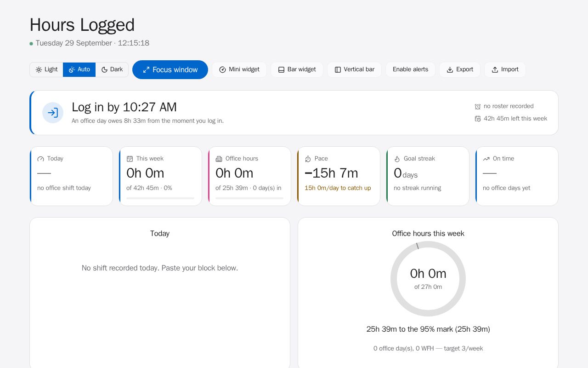
Task: Select the Auto theme option
Action: [79, 69]
